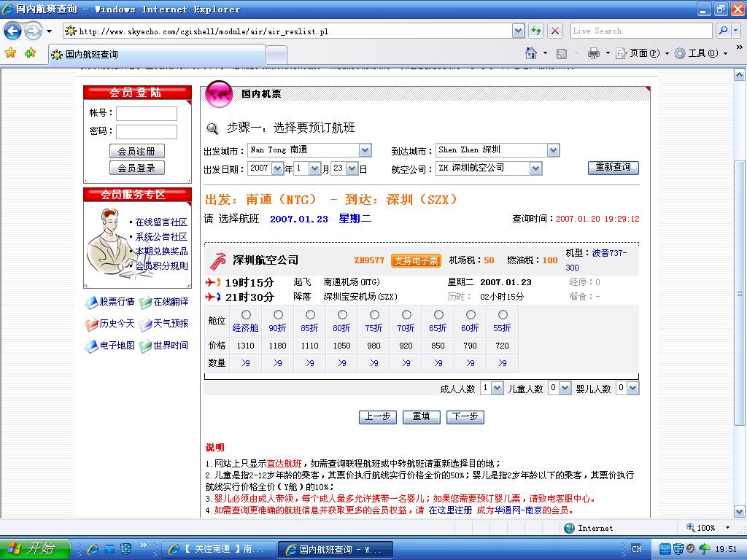Click the Print toolbar icon

coord(594,53)
